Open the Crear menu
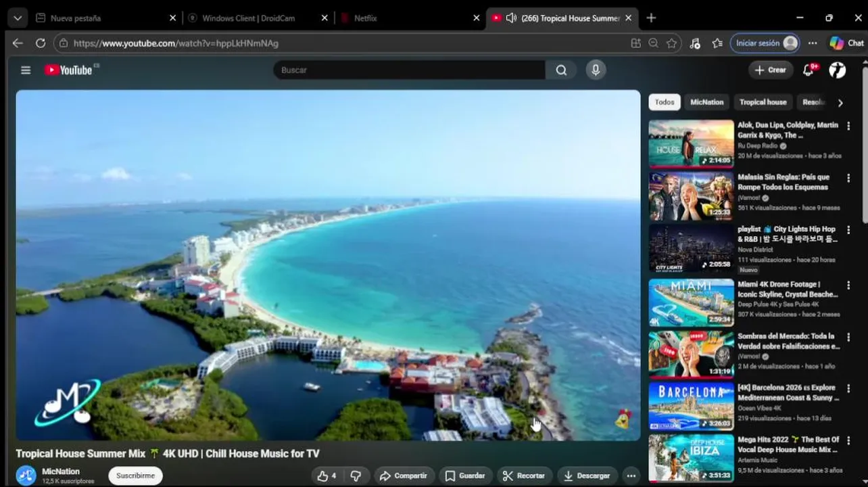 coord(770,70)
